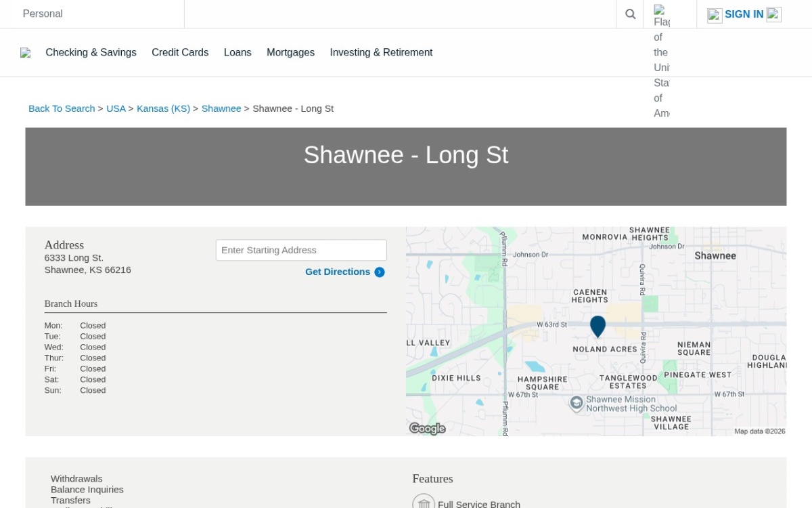Click the Google logo on map
Screen dimensions: 812x508
[x=427, y=428]
